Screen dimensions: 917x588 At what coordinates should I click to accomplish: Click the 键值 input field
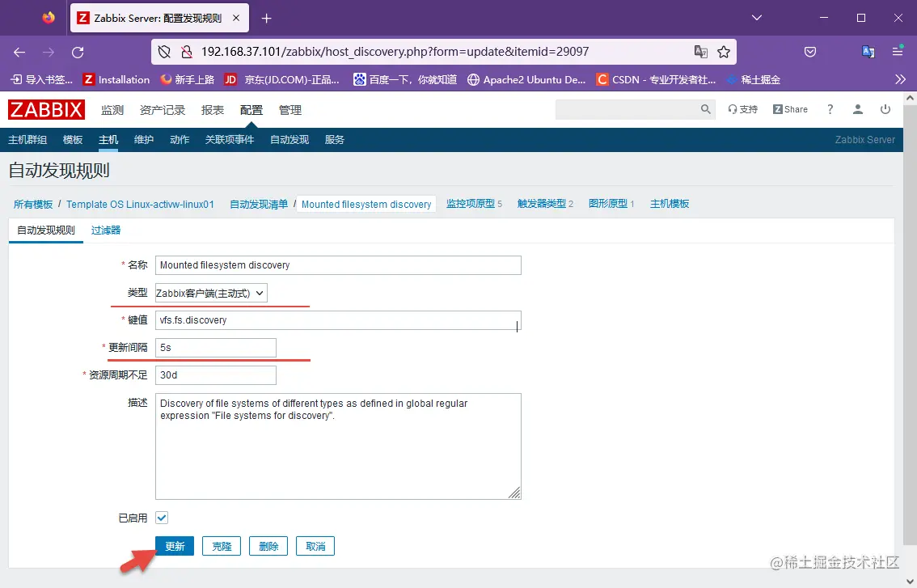point(338,320)
